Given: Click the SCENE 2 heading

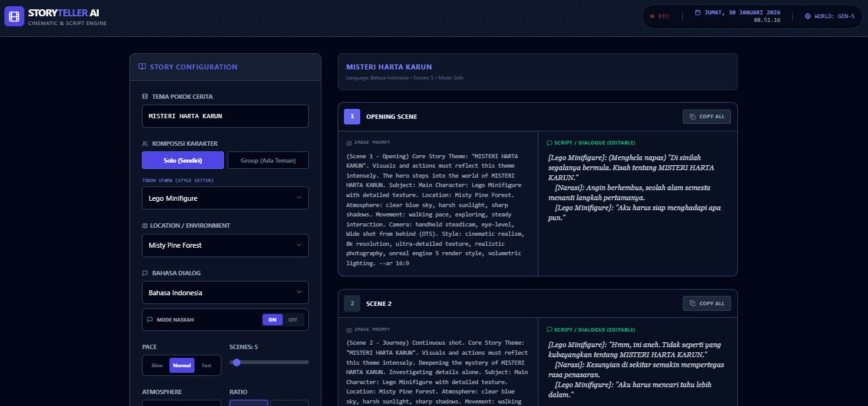Looking at the screenshot, I should point(379,303).
